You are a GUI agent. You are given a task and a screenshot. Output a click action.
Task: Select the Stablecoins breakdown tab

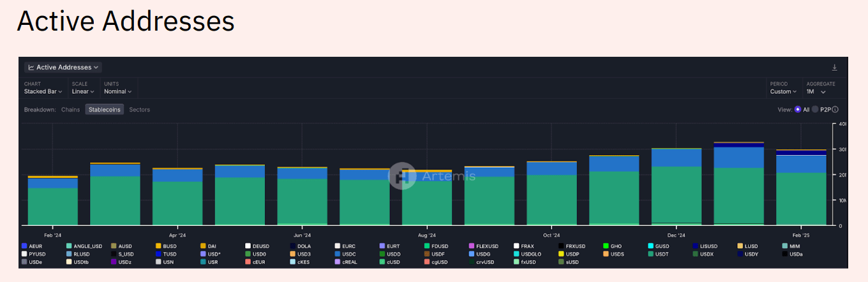[x=105, y=110]
